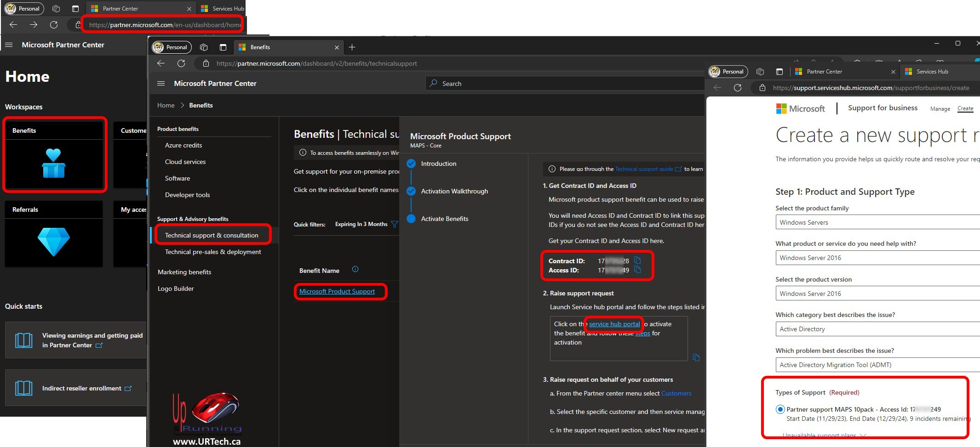Click info icon beside Benefit Name
This screenshot has width=980, height=447.
[355, 270]
